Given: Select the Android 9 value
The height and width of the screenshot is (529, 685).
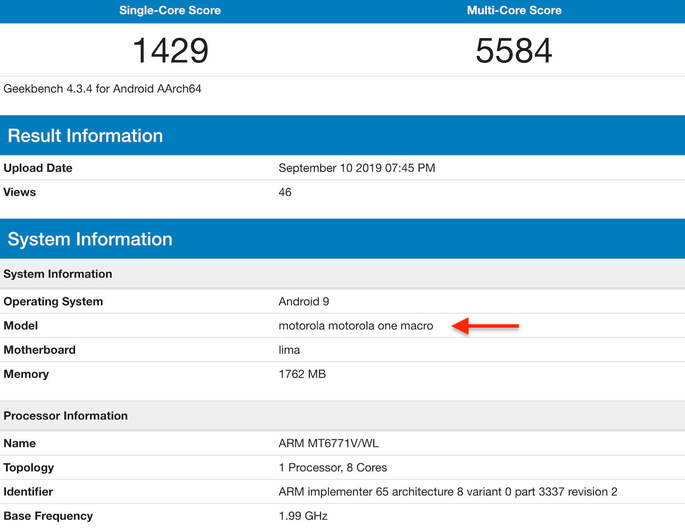Looking at the screenshot, I should click(x=304, y=301).
